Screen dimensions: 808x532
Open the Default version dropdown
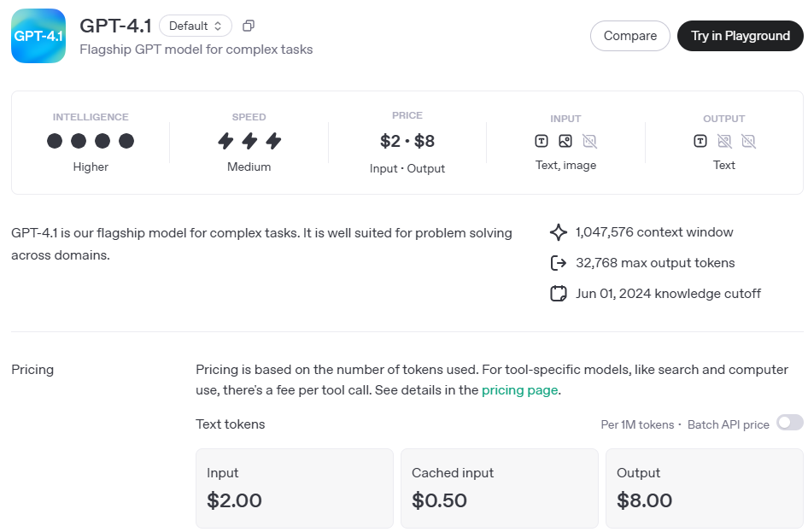click(195, 26)
